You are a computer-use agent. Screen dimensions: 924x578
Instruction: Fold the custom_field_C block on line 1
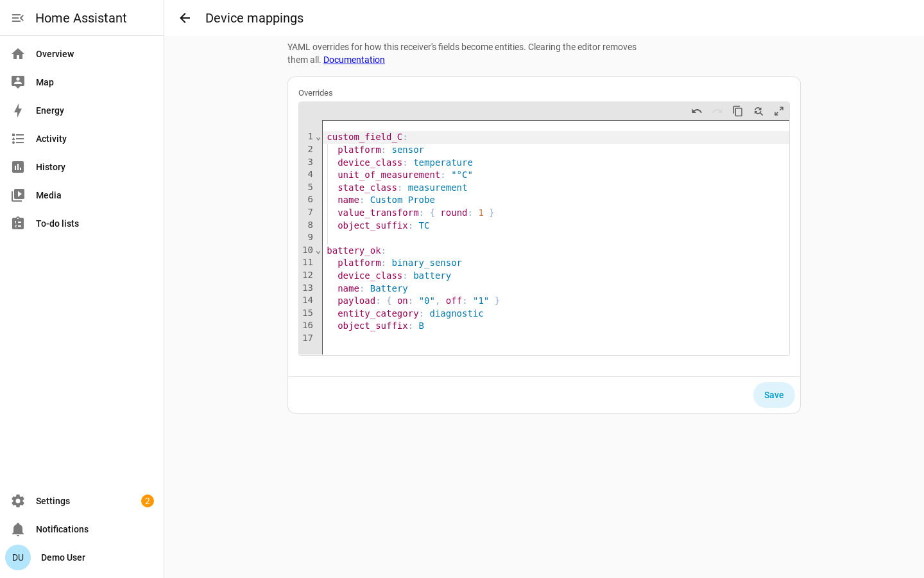pyautogui.click(x=318, y=137)
